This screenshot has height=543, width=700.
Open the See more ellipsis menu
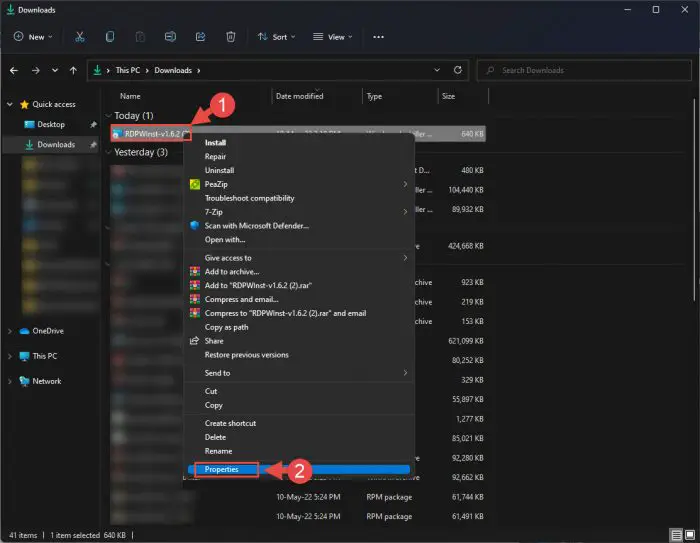coord(378,37)
